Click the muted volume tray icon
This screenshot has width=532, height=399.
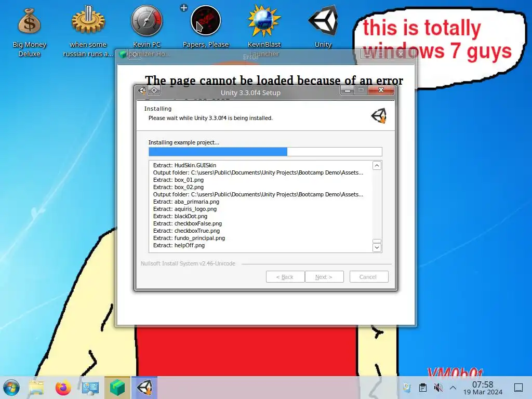pyautogui.click(x=438, y=388)
